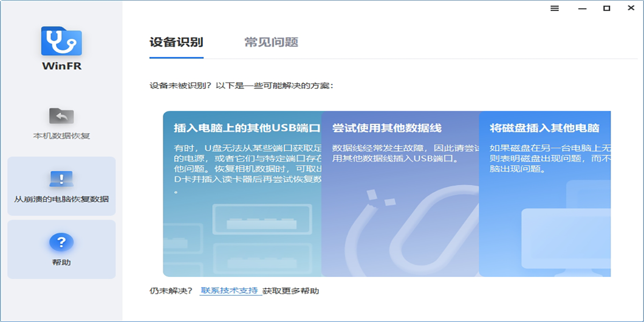Click the 本机数据恢复 label text
Screen dimensions: 644x322
[61, 136]
